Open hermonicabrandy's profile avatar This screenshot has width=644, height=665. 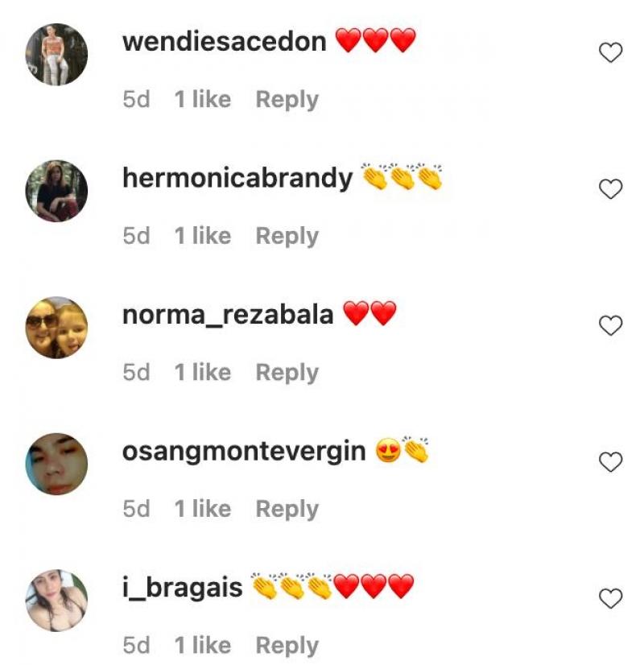[x=57, y=191]
